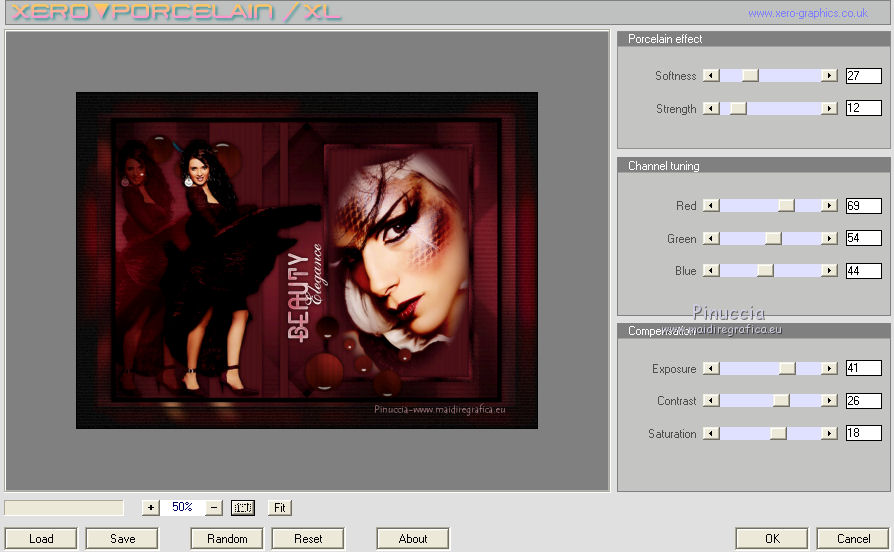
Task: Click left arrow of Saturation slider
Action: point(711,434)
